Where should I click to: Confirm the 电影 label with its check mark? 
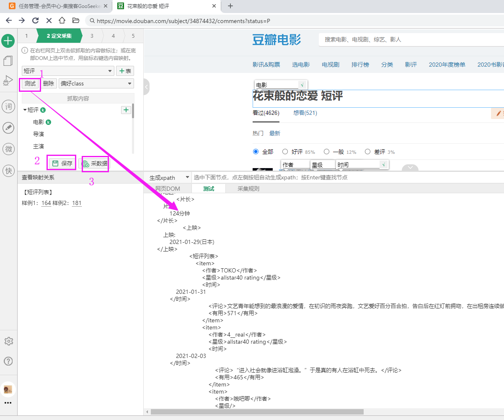point(302,85)
